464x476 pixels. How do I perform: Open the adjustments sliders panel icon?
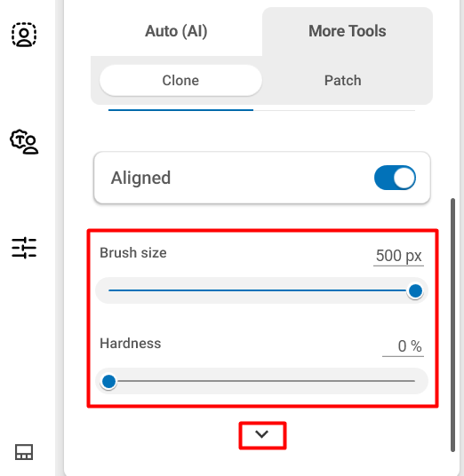coord(24,248)
